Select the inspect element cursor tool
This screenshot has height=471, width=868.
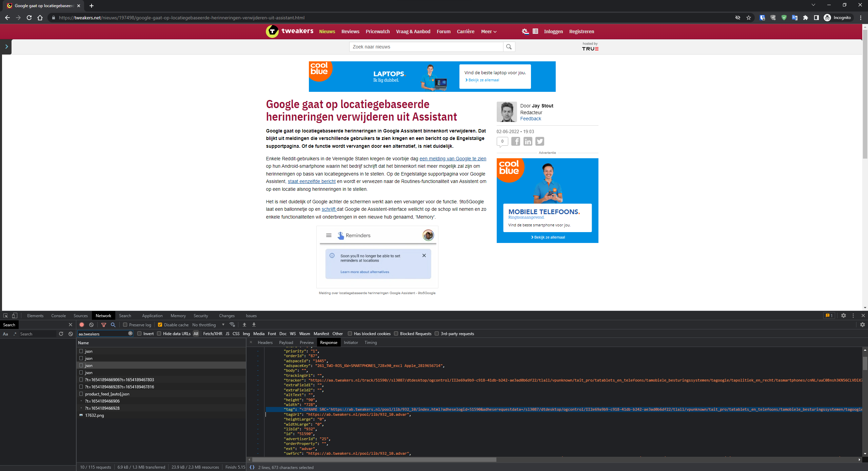pyautogui.click(x=5, y=315)
